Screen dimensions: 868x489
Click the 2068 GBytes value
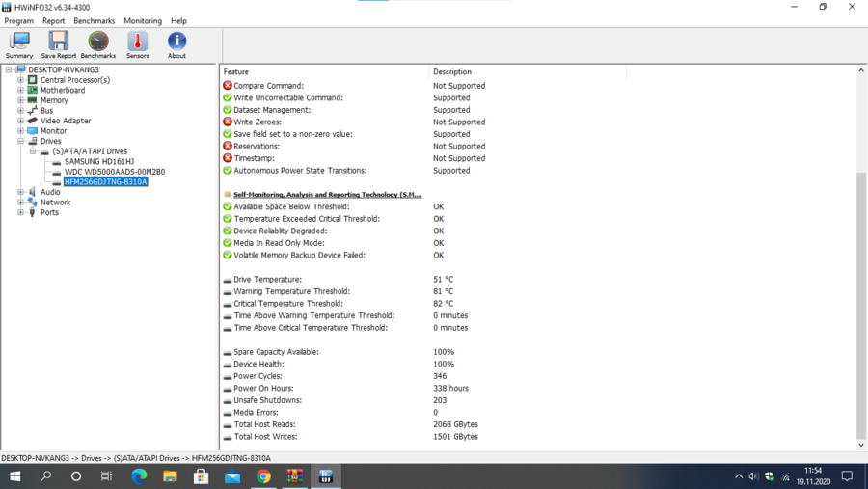click(455, 424)
